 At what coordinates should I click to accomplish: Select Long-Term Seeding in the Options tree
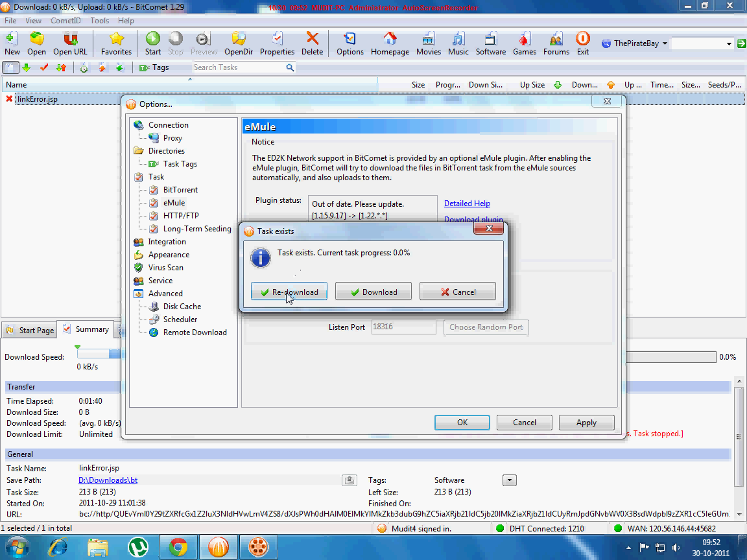[x=197, y=229]
